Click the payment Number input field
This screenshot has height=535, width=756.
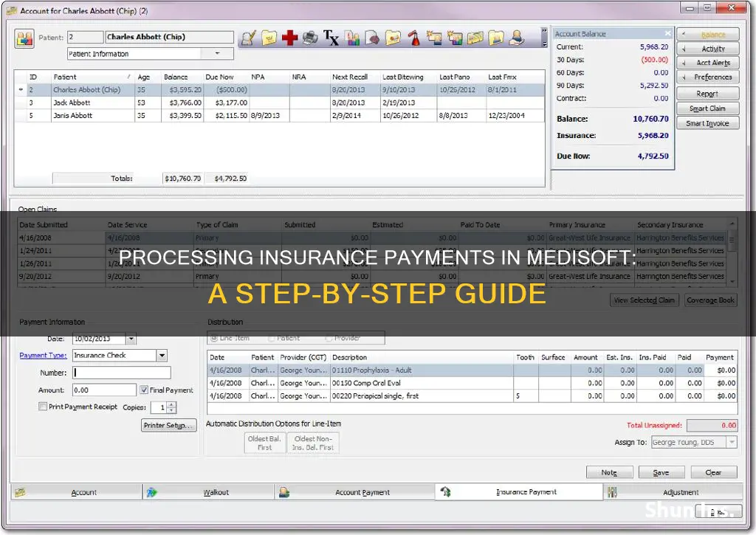122,373
